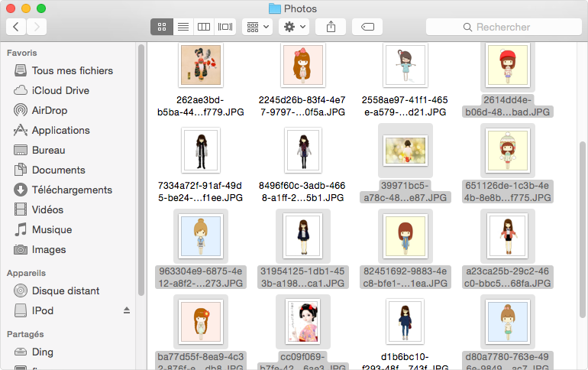Click the Images camera icon
This screenshot has height=370, width=588.
(x=21, y=249)
